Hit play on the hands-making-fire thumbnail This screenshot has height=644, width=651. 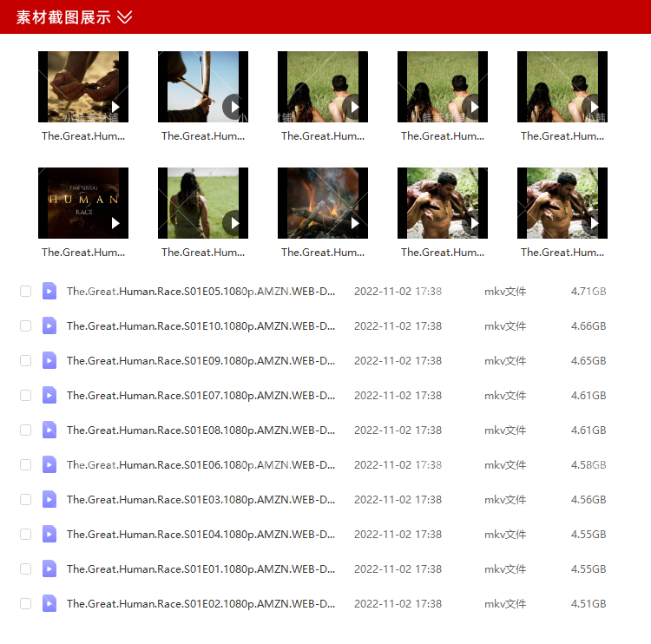coord(83,87)
